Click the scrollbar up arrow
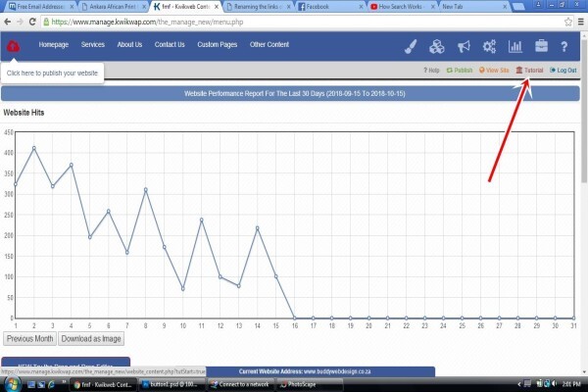The width and height of the screenshot is (588, 392). [584, 35]
